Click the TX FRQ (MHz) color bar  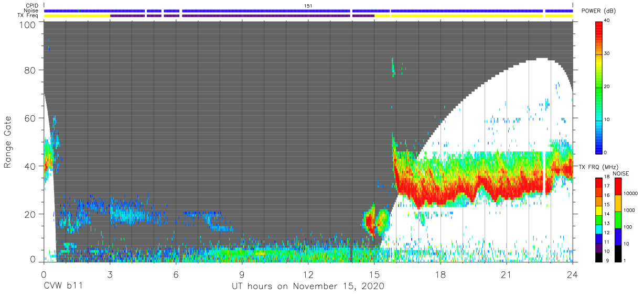(x=599, y=219)
